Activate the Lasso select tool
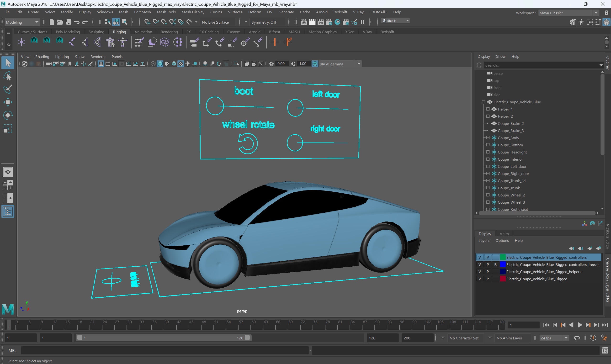This screenshot has height=364, width=611. (8, 77)
